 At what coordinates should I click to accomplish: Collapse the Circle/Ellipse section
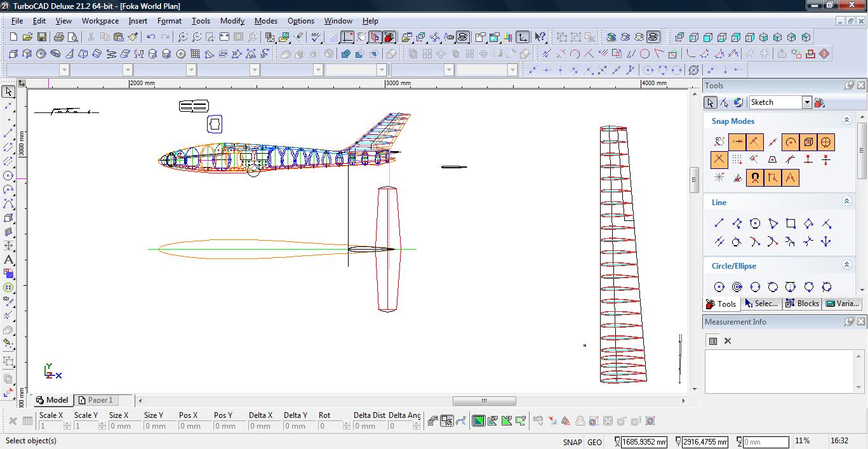click(x=846, y=265)
